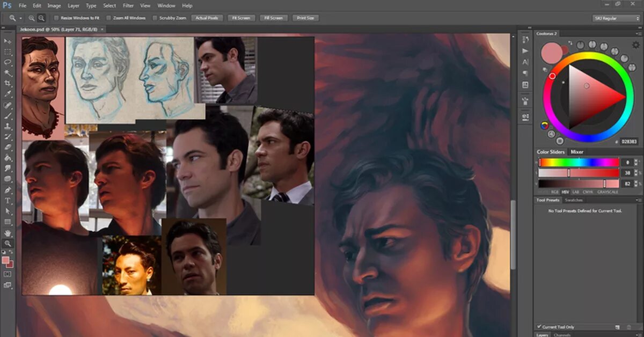Select the Magic Wand tool
Viewport: 644px width, 337px height.
point(8,73)
